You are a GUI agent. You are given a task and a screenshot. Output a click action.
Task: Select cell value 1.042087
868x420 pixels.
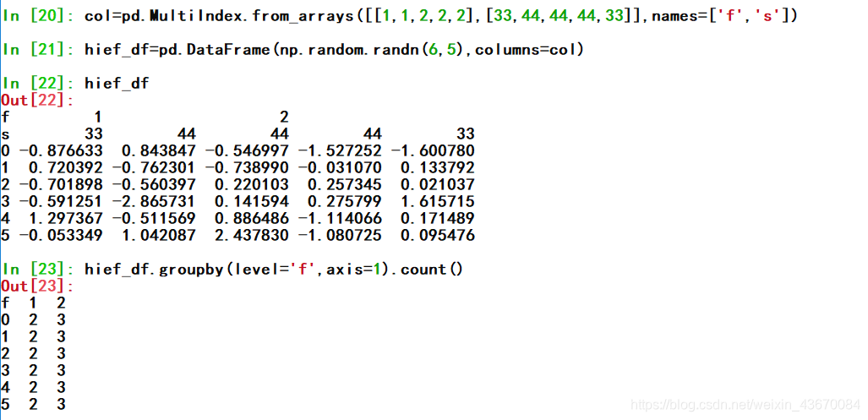[158, 236]
